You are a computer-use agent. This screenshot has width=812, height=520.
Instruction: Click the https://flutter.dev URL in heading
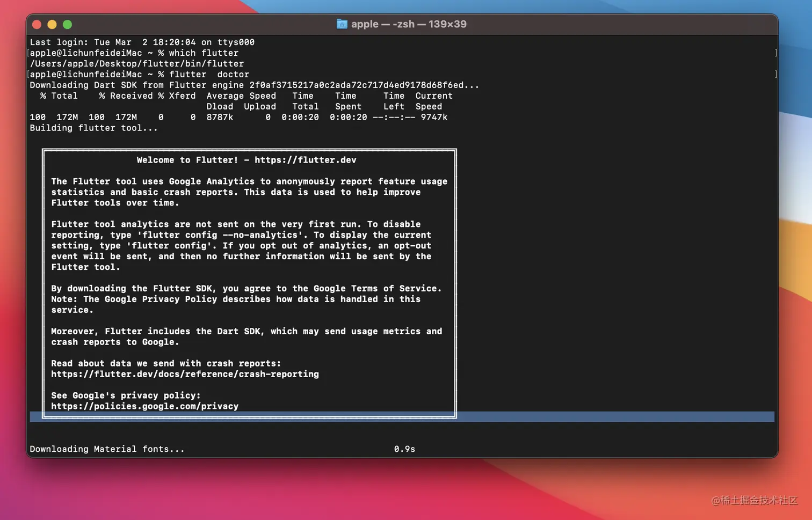[x=306, y=160]
